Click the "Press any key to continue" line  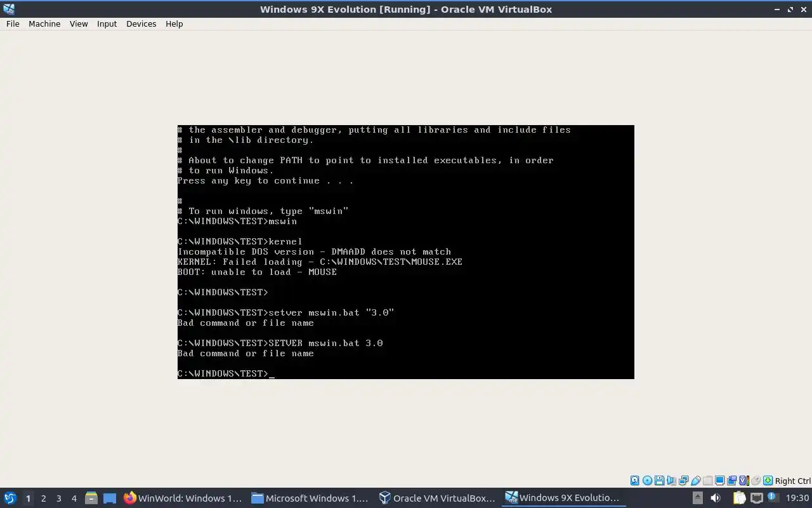pos(265,180)
